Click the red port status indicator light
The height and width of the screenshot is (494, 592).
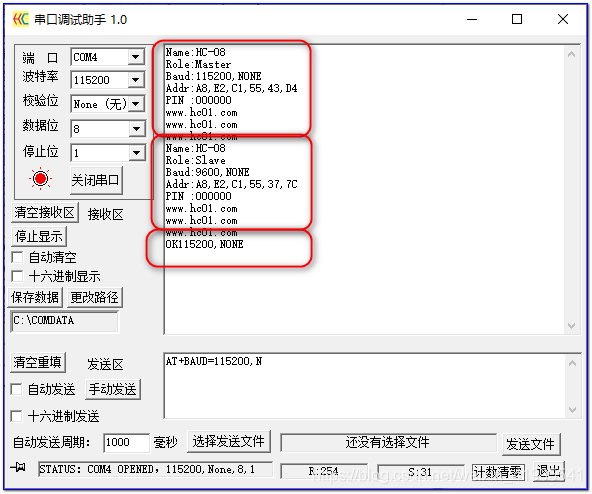40,179
